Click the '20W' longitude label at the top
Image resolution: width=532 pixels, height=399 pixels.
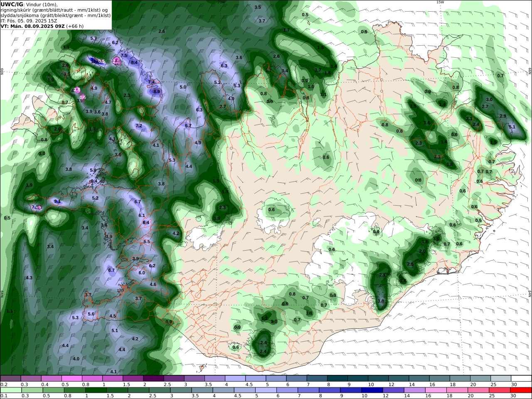(x=221, y=2)
